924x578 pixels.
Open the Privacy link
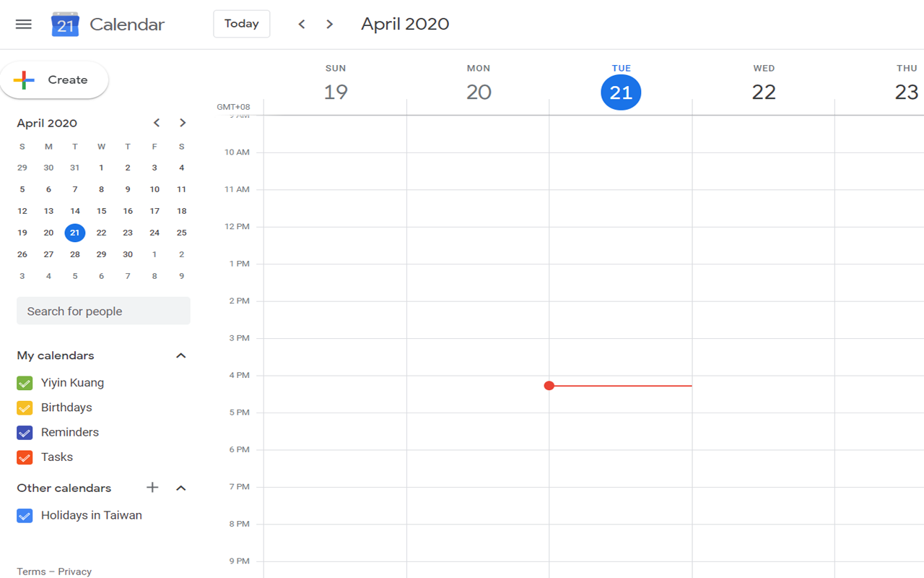74,571
